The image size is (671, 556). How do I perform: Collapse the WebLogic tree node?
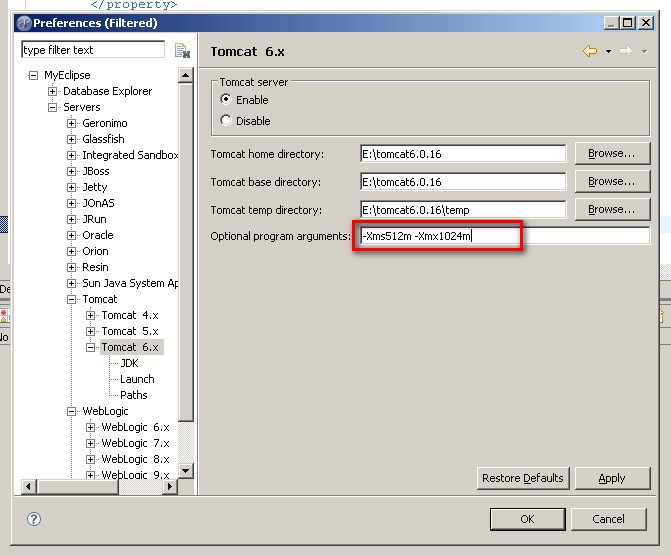(x=71, y=411)
